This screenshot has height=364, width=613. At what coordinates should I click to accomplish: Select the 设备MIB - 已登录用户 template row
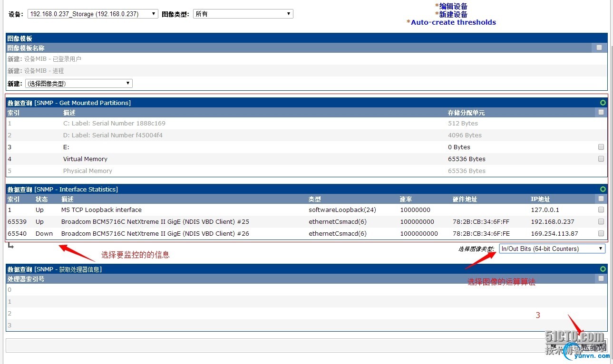tap(307, 59)
